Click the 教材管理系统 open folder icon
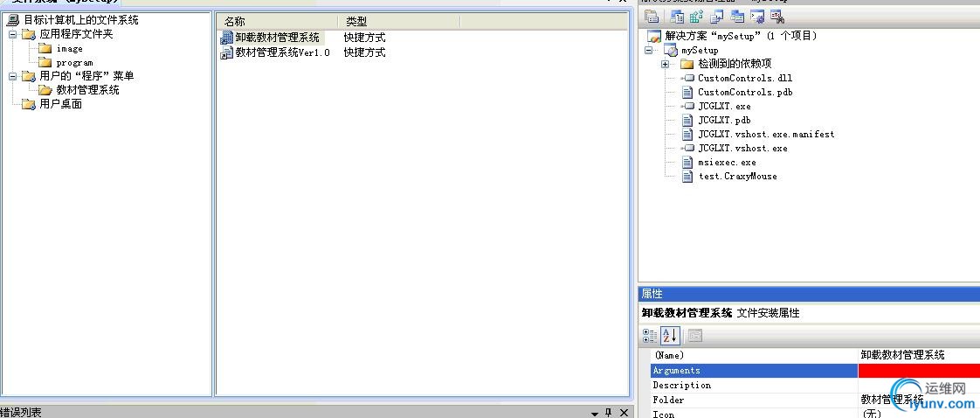 point(45,90)
